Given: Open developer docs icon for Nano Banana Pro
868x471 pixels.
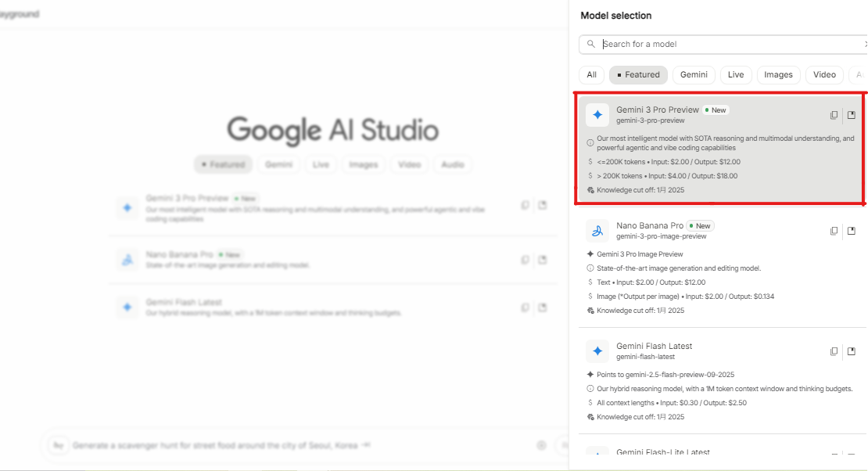Looking at the screenshot, I should click(x=852, y=231).
